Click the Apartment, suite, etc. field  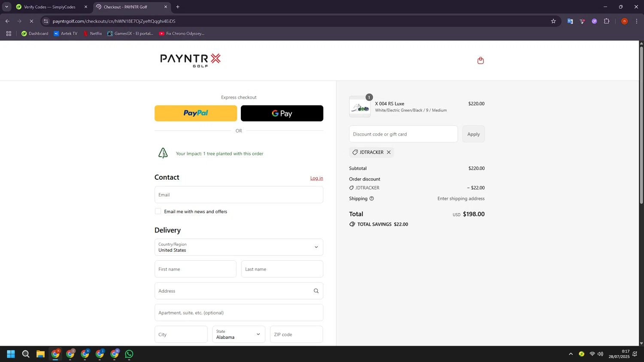tap(239, 313)
